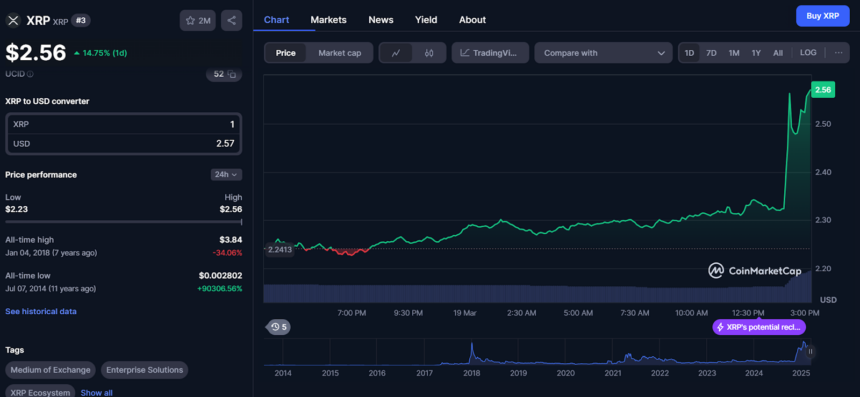Switch to line chart view icon
Viewport: 860px width, 397px height.
(396, 53)
